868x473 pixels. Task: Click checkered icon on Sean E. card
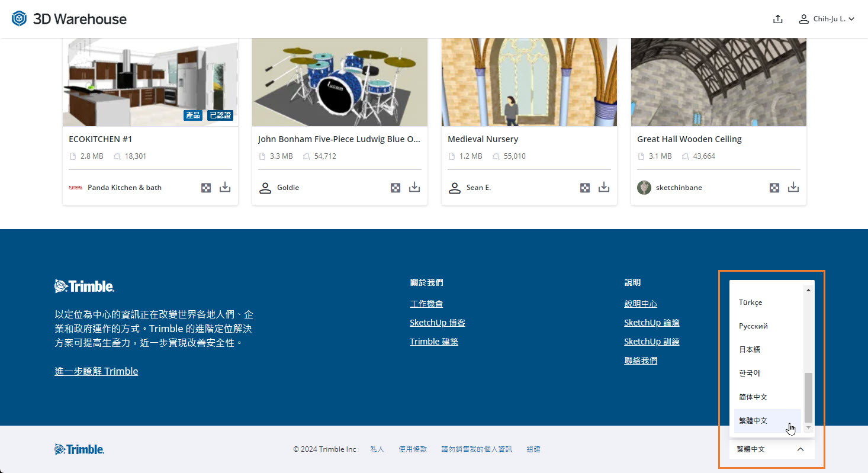point(585,188)
